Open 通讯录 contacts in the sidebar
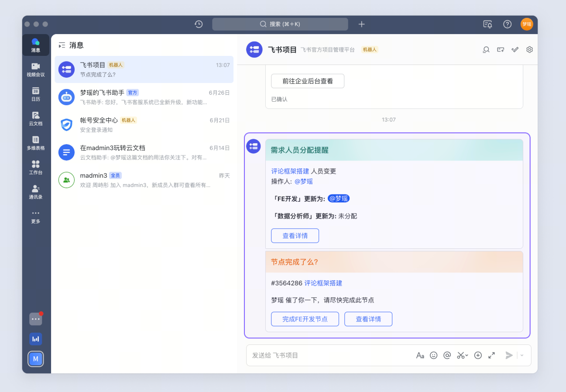The image size is (566, 392). click(x=36, y=192)
